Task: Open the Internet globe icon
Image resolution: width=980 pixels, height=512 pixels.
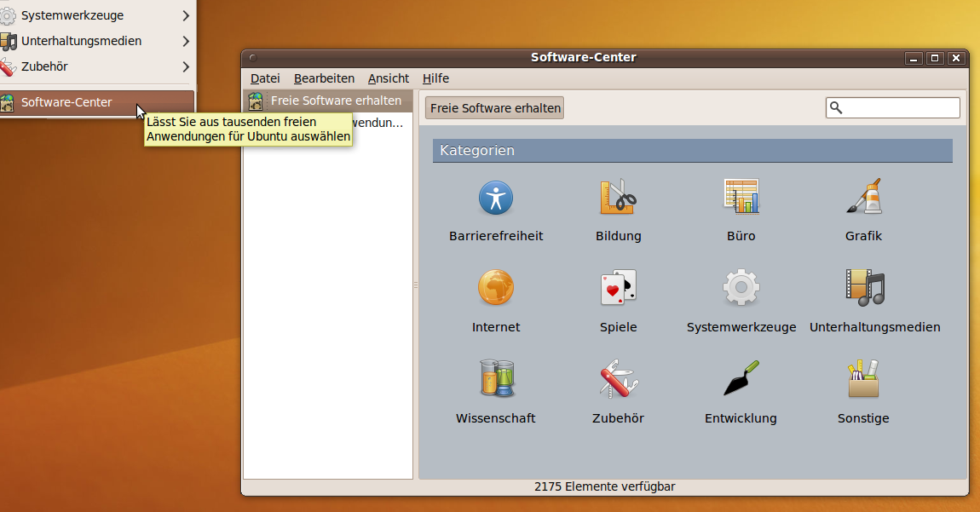Action: [x=495, y=288]
